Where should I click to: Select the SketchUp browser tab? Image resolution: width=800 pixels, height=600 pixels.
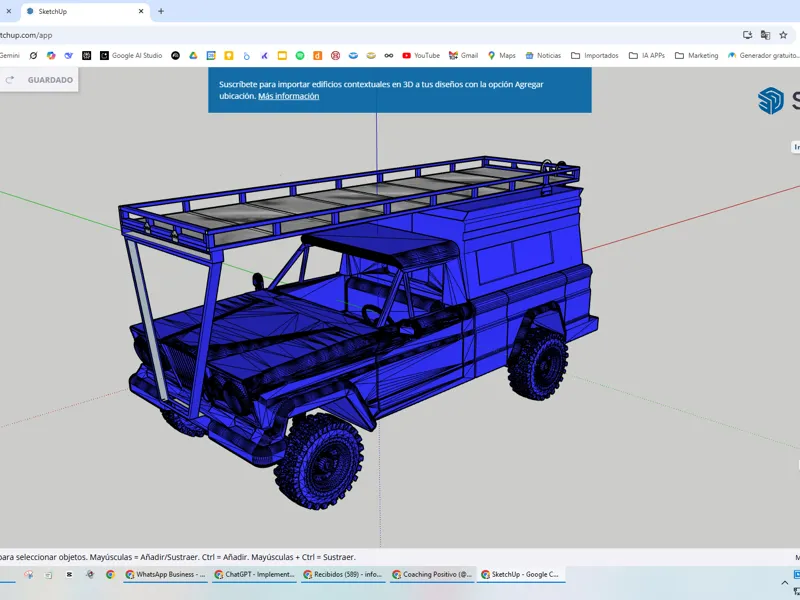(x=85, y=11)
